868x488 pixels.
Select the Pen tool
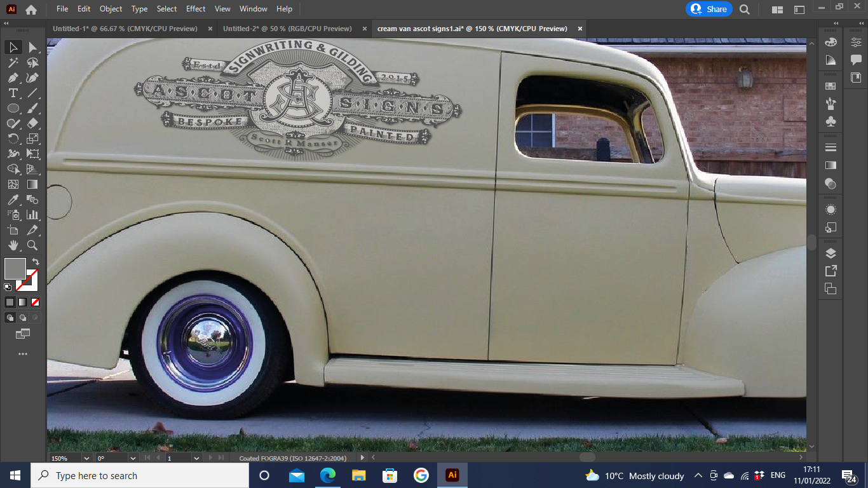13,78
